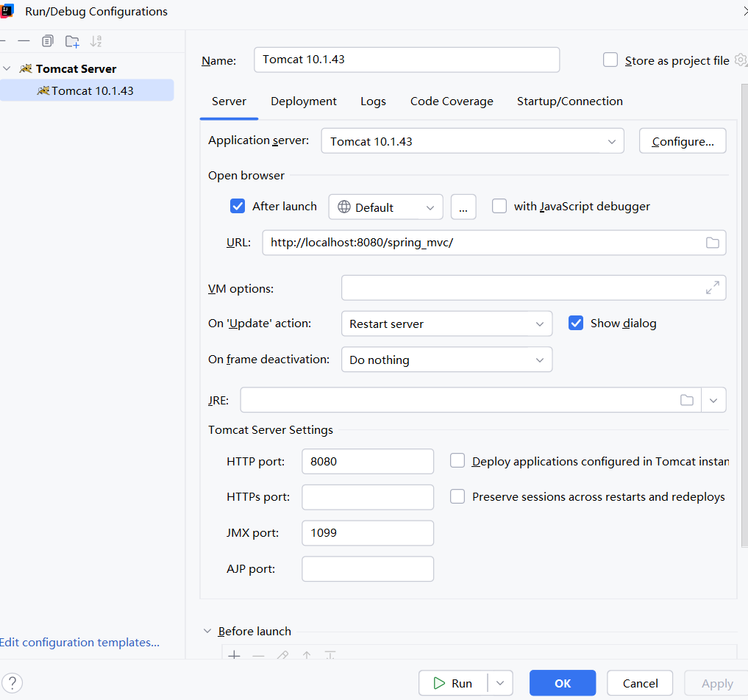This screenshot has width=748, height=700.
Task: Open the Default browser dropdown
Action: [x=385, y=207]
